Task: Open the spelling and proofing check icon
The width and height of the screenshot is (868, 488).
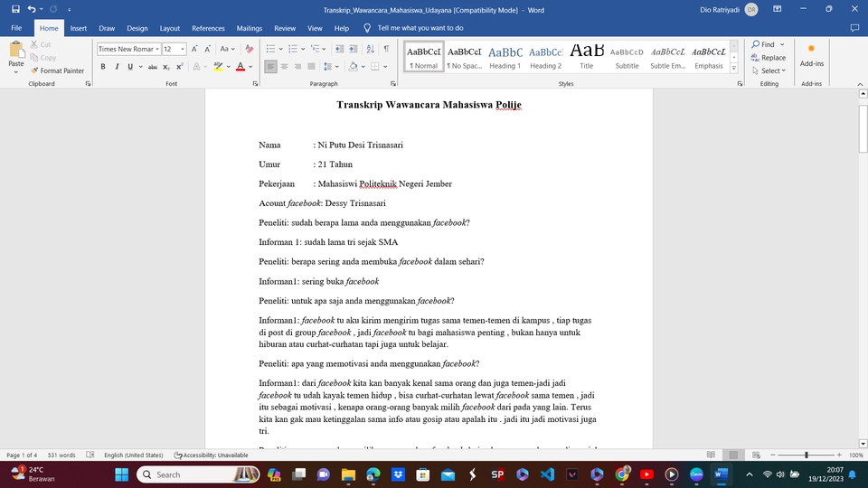Action: tap(90, 455)
